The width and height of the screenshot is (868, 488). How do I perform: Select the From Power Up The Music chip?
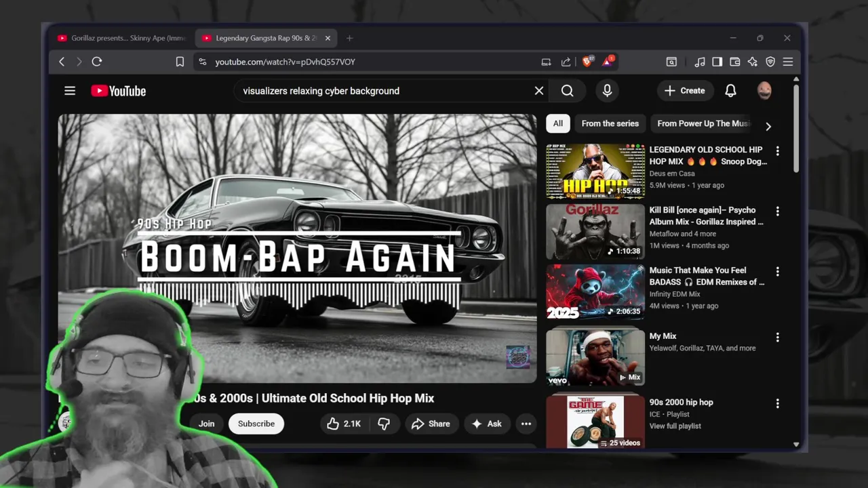tap(703, 123)
